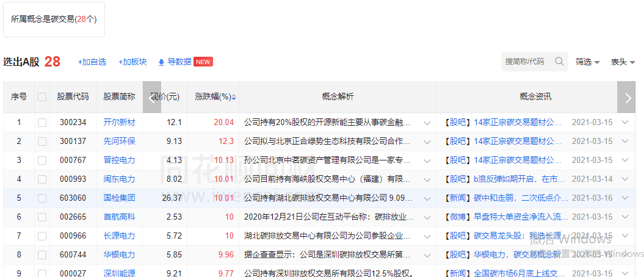Open stock link 晋控电力
The image size is (644, 277).
point(119,160)
